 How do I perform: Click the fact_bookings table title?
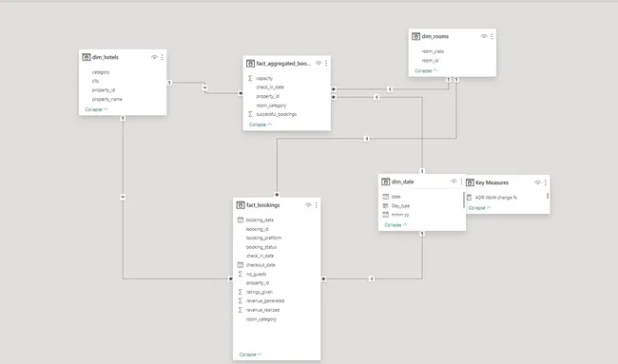[x=262, y=205]
